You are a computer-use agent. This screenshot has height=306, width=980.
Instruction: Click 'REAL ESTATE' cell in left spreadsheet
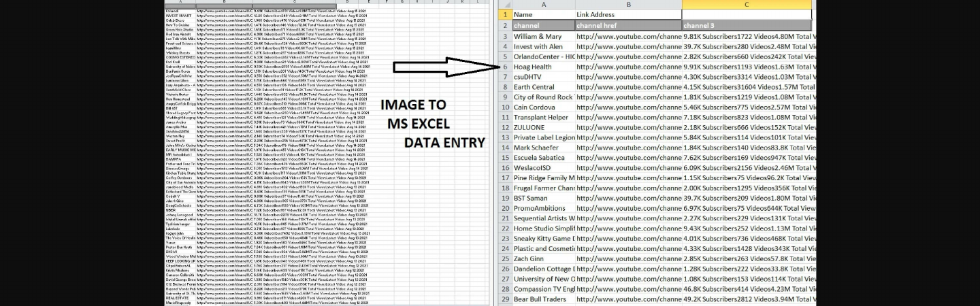180,298
